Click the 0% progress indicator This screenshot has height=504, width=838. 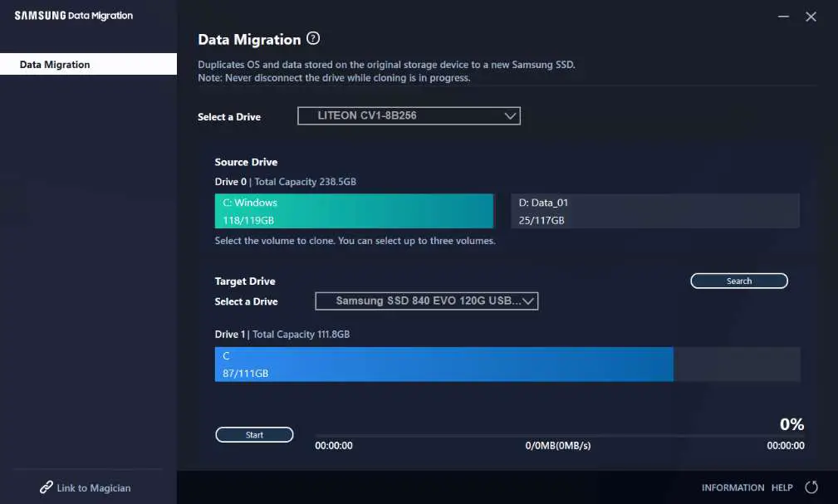[791, 423]
